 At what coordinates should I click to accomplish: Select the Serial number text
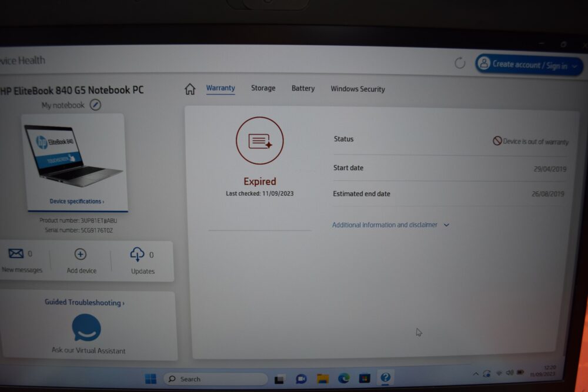point(79,230)
